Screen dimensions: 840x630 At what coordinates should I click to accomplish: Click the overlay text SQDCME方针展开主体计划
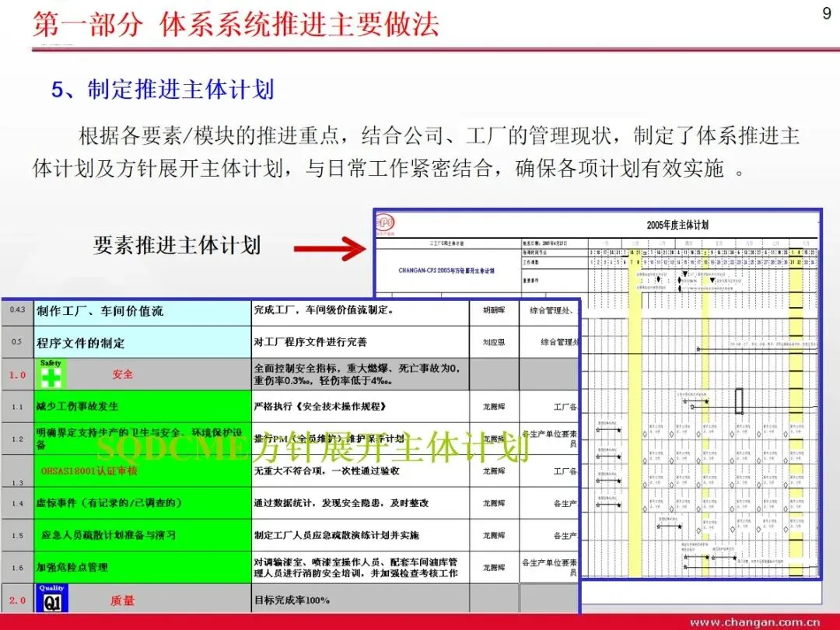point(312,447)
